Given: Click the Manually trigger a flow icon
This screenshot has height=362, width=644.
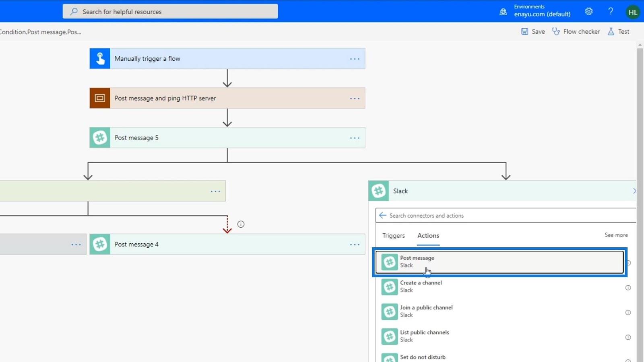Looking at the screenshot, I should click(x=100, y=59).
